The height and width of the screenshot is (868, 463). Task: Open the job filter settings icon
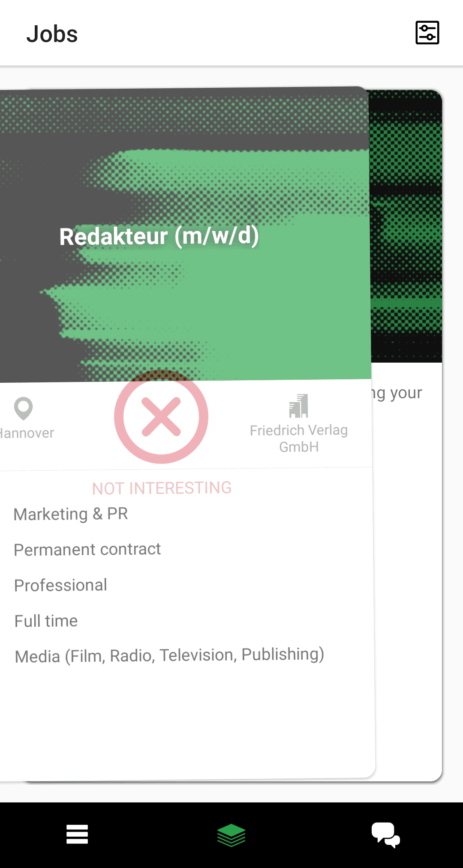427,33
